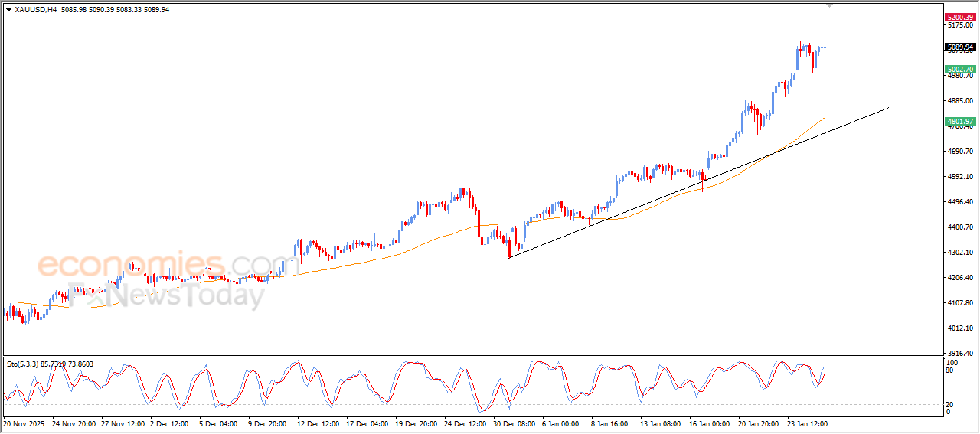Click the 19 Dec 20:00 date label
The image size is (980, 434).
(416, 423)
